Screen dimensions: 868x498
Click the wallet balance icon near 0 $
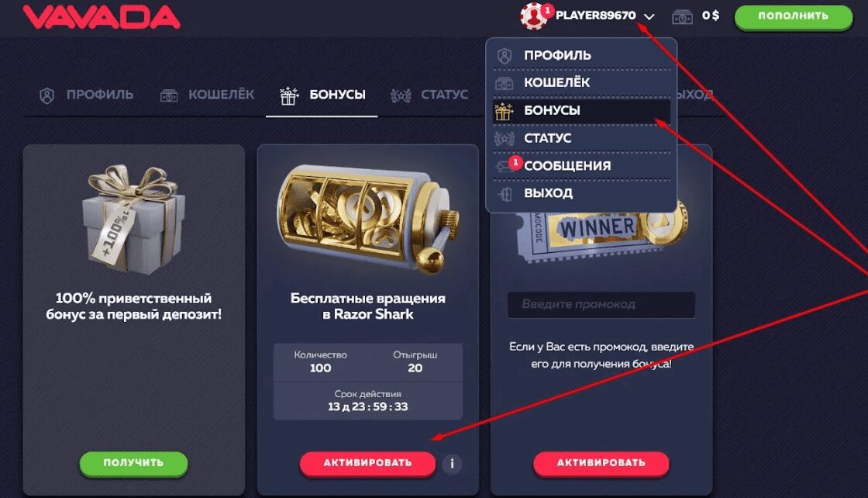tap(682, 16)
